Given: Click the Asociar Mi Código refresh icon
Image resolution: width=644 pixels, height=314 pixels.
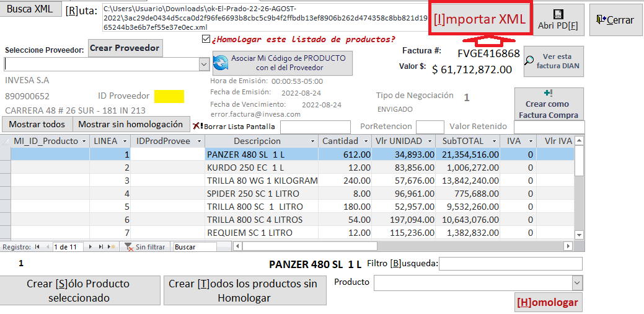Looking at the screenshot, I should point(221,63).
